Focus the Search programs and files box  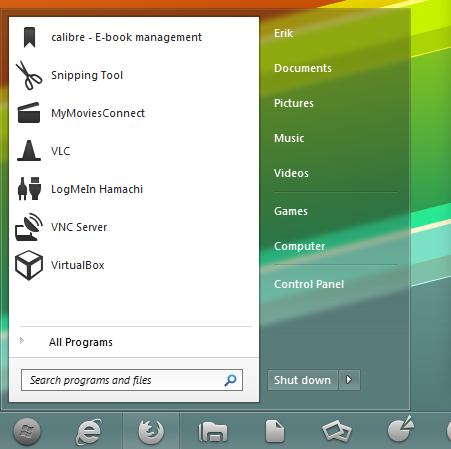point(132,380)
